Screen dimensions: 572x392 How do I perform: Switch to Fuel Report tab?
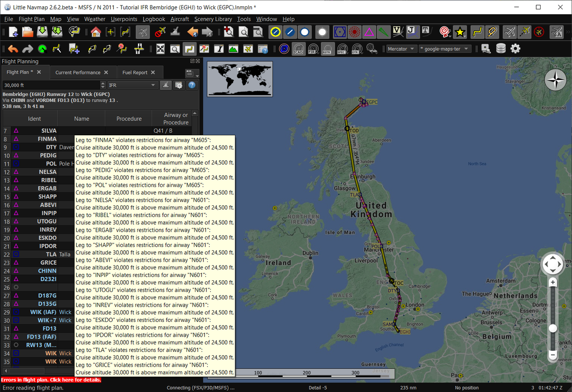pos(135,72)
